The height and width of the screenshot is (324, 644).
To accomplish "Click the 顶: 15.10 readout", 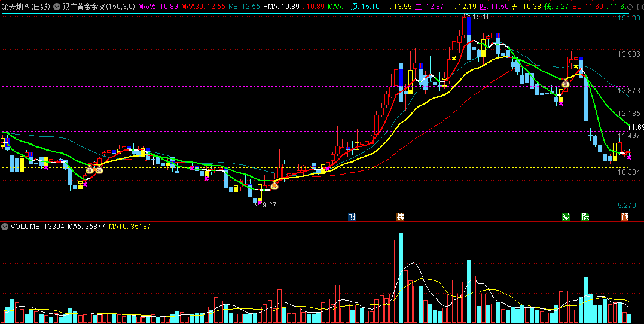I will (x=364, y=6).
